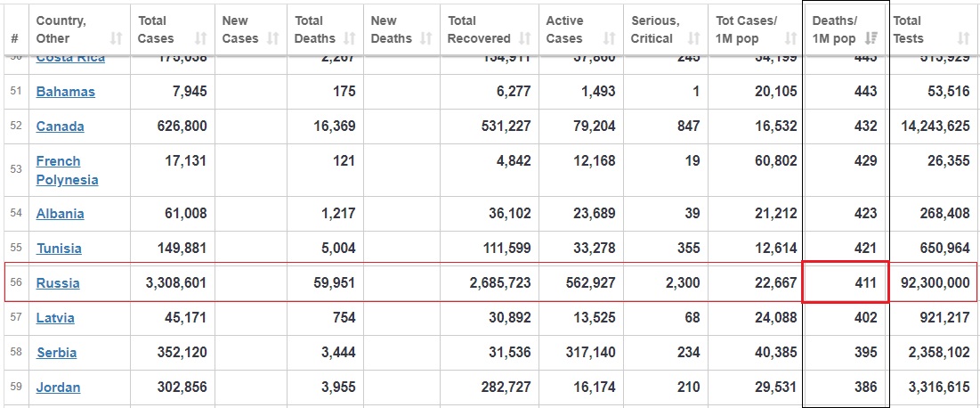
Task: Open the Russia country link
Action: (58, 283)
